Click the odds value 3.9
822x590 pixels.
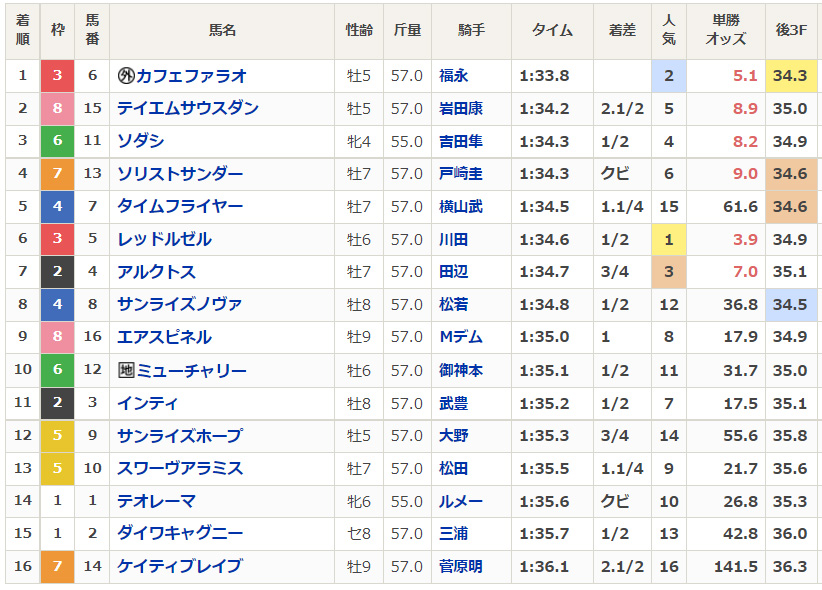[745, 239]
